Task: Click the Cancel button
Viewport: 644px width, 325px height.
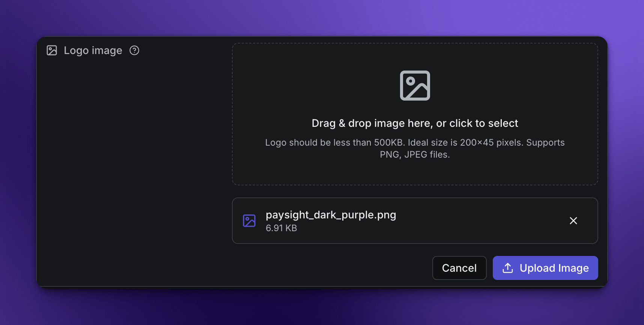Action: [x=459, y=268]
